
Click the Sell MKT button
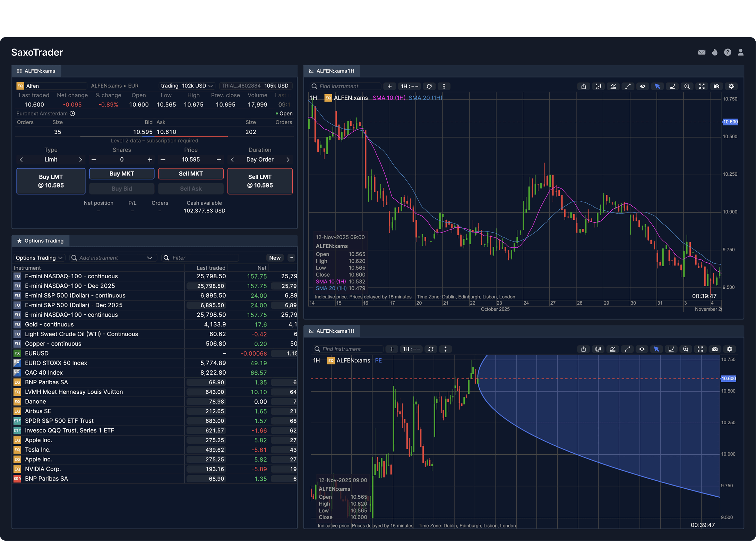[x=191, y=173]
